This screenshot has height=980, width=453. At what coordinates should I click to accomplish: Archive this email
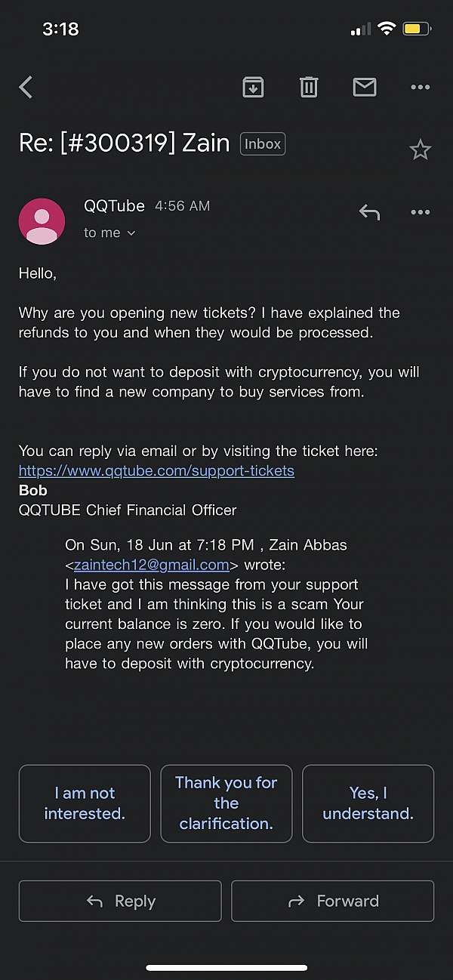tap(253, 88)
